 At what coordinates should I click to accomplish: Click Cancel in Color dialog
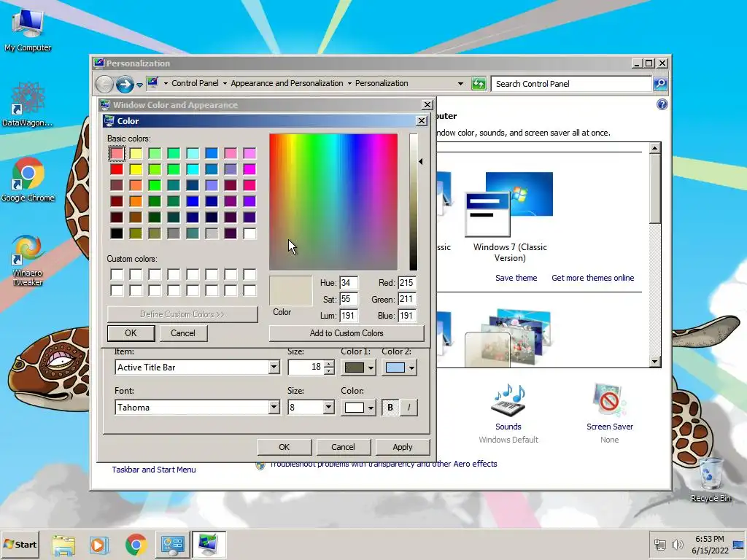click(x=183, y=333)
